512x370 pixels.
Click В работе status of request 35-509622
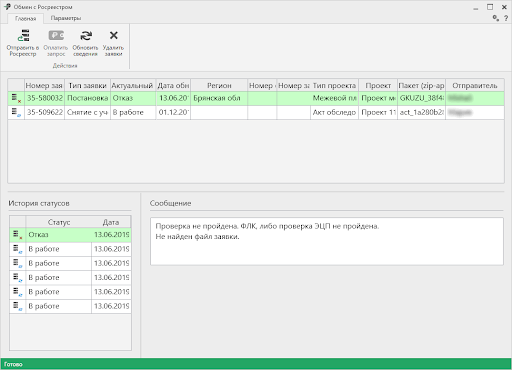click(x=133, y=113)
